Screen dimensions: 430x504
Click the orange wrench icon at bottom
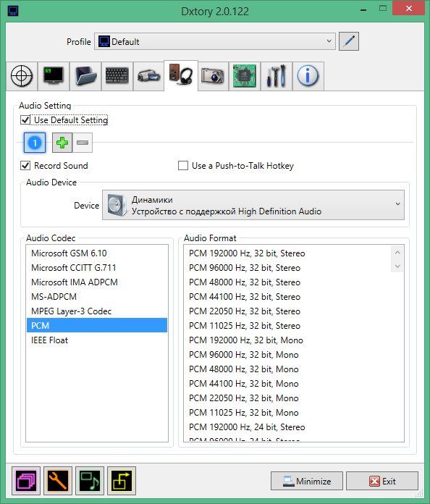coord(58,481)
